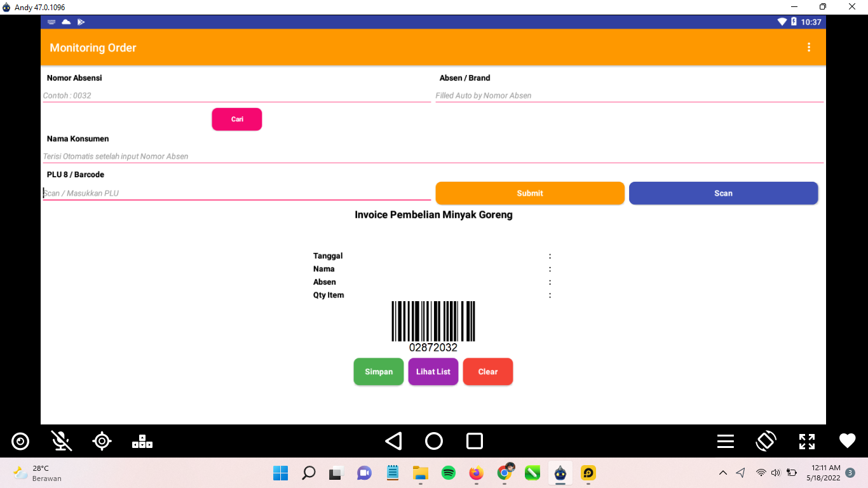Click the green Simpan button
868x488 pixels.
tap(378, 372)
